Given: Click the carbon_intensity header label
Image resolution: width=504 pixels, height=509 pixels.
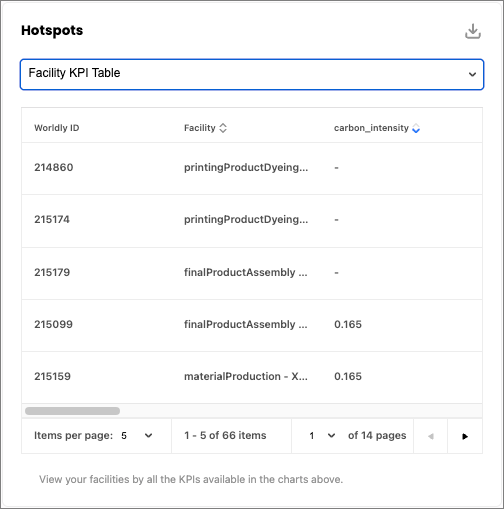Looking at the screenshot, I should pyautogui.click(x=371, y=128).
